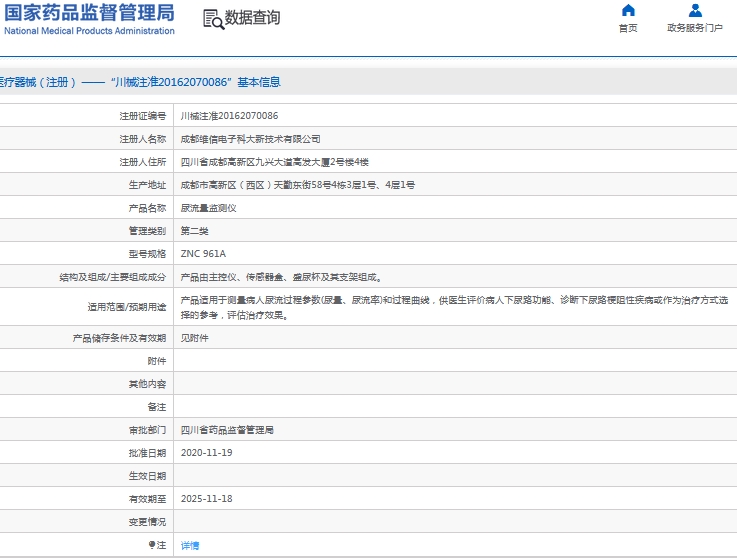
Task: Select management category value 第二类
Action: [195, 231]
